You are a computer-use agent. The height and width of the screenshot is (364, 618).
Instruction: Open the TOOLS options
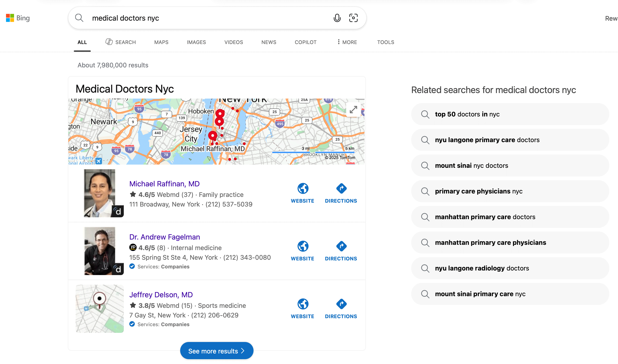coord(386,42)
